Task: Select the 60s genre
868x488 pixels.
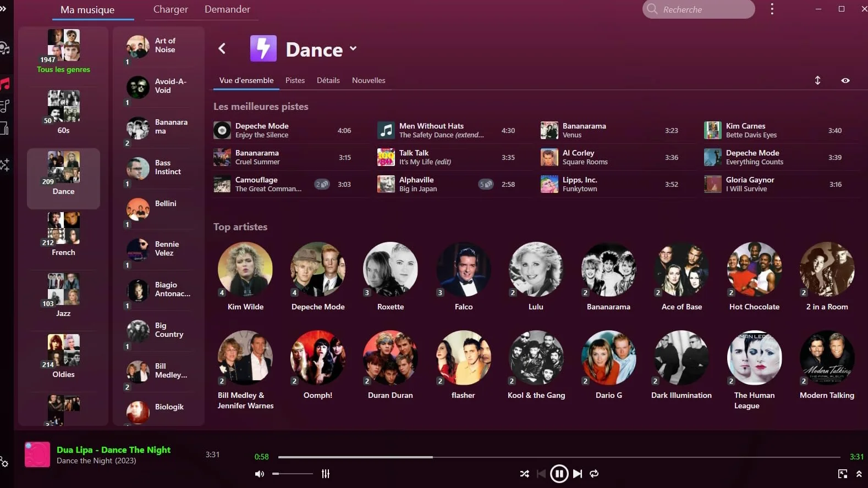Action: click(63, 113)
